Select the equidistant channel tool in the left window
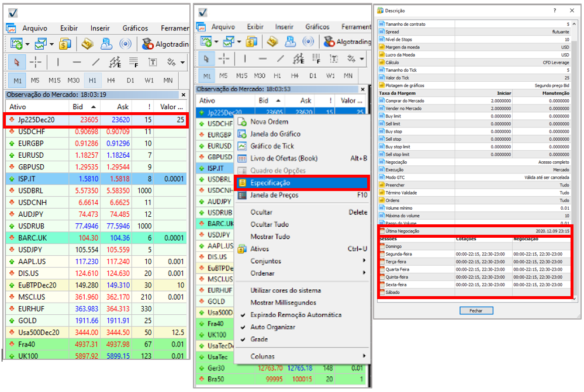584x392 pixels. [x=115, y=62]
